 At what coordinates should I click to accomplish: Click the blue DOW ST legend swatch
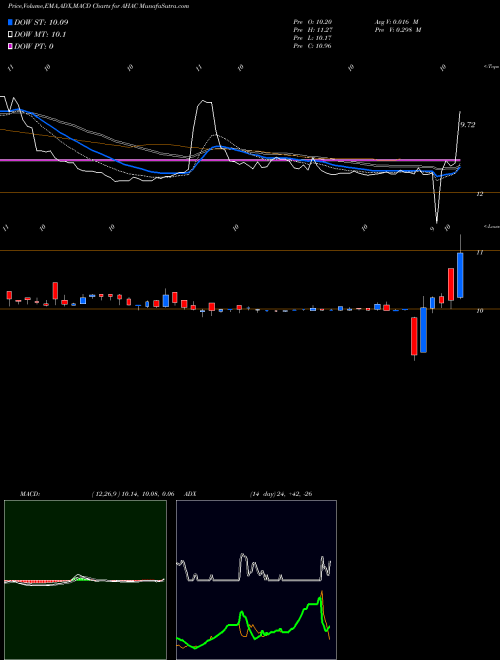tap(10, 22)
